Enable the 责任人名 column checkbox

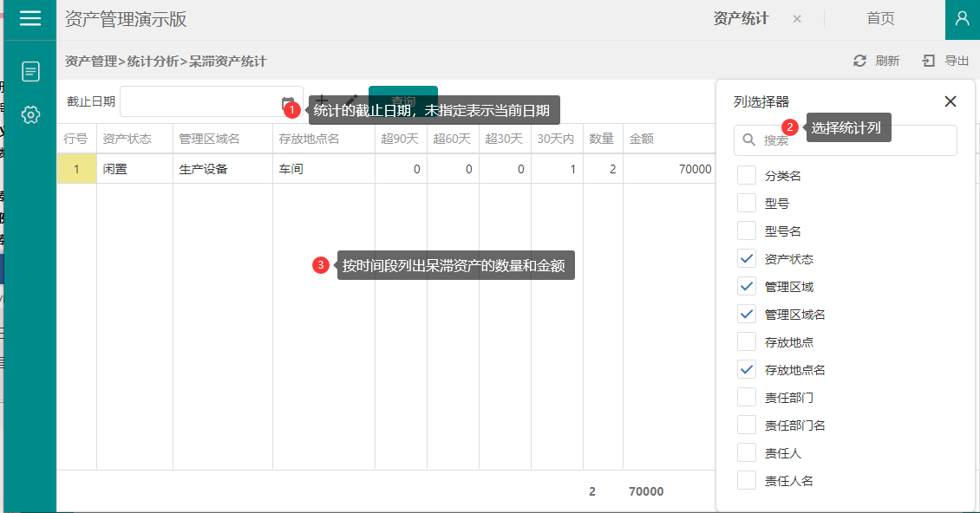pyautogui.click(x=746, y=481)
